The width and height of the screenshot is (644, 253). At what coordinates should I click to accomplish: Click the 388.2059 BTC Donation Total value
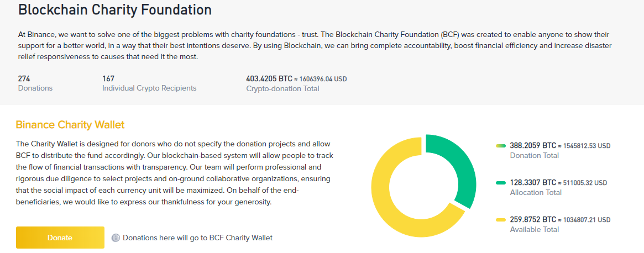[560, 145]
